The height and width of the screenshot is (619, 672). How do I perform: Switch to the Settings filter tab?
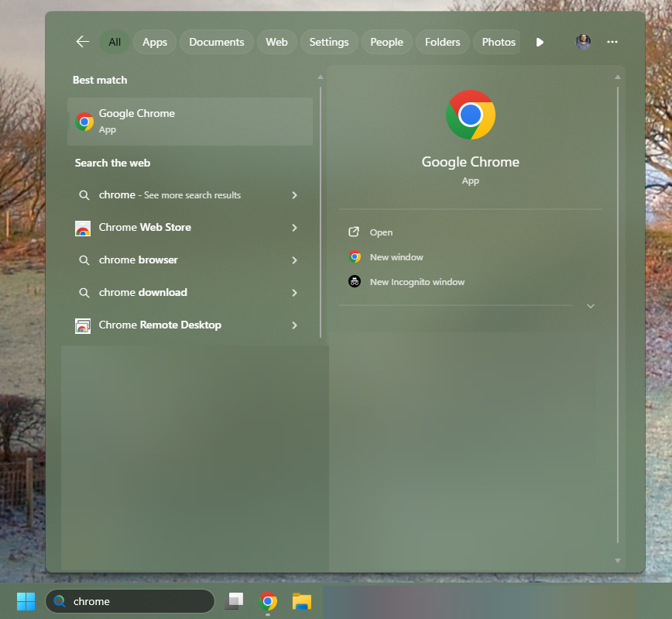point(328,42)
